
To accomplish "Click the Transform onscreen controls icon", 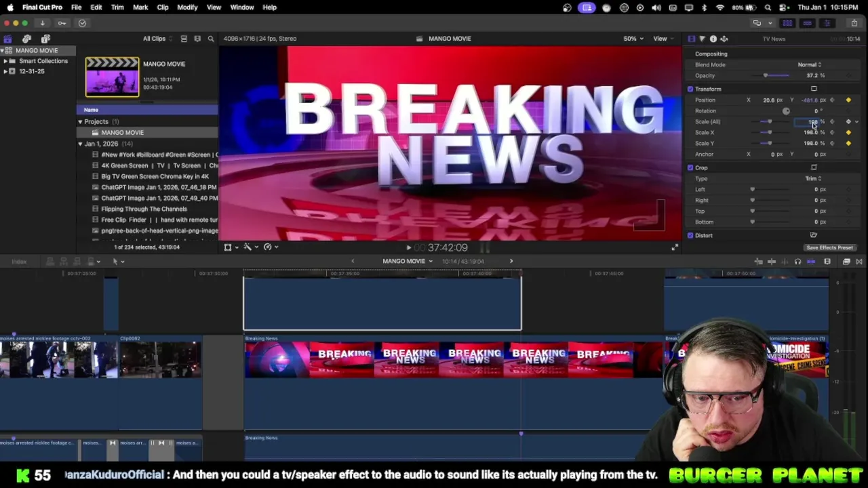I will (x=814, y=89).
